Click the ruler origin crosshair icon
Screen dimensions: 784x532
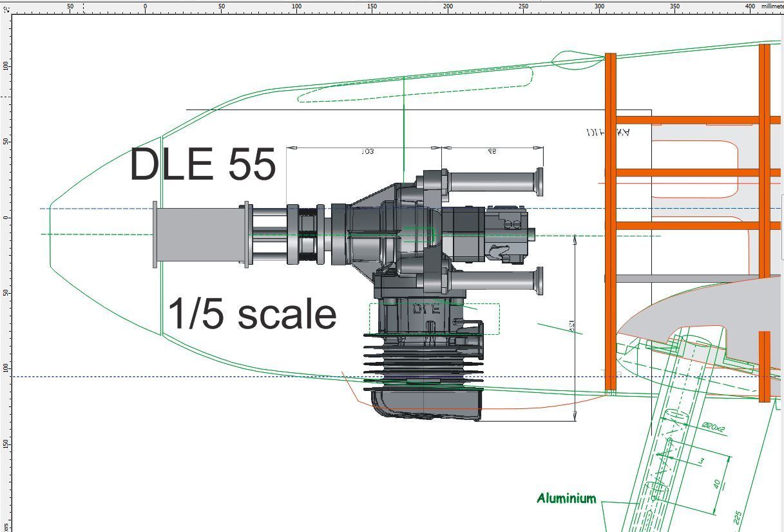(6, 8)
